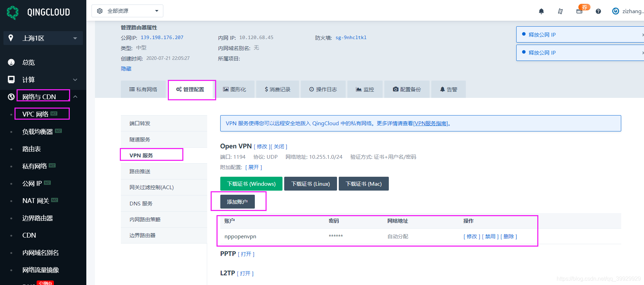Open firewall sg-9nhcltkl link
Image resolution: width=644 pixels, height=285 pixels.
pyautogui.click(x=351, y=38)
